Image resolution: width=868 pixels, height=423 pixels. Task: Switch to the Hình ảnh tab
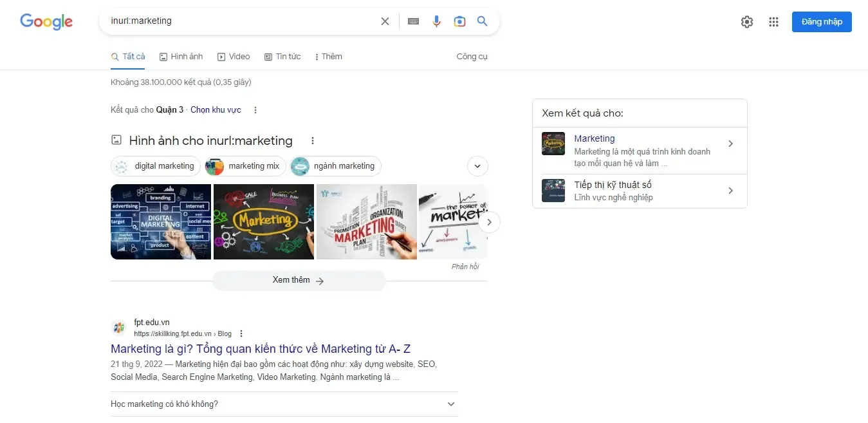pyautogui.click(x=181, y=57)
